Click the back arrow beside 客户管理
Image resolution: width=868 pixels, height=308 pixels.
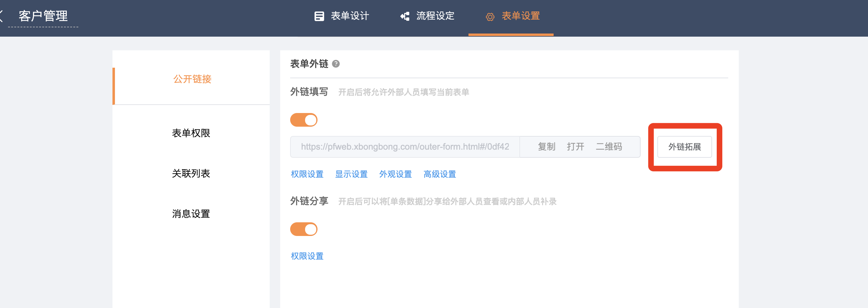[x=1, y=16]
